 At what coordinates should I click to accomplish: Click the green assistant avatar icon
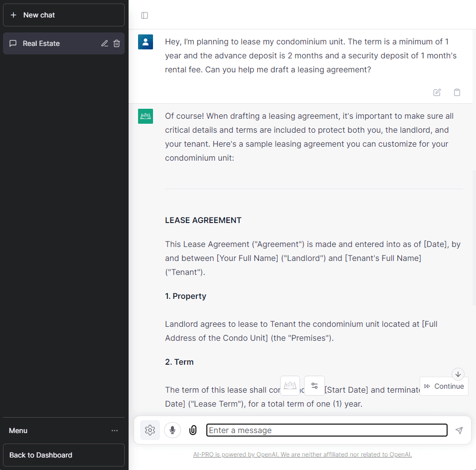tap(146, 116)
